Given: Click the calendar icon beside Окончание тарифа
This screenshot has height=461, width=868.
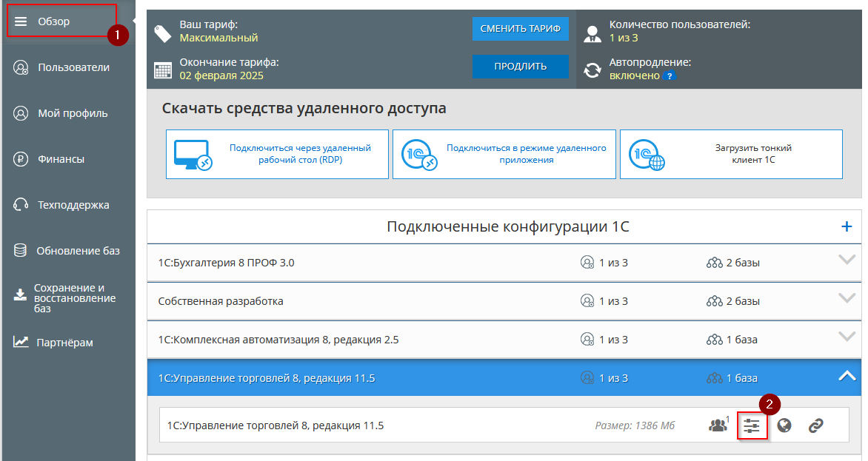Looking at the screenshot, I should point(163,71).
